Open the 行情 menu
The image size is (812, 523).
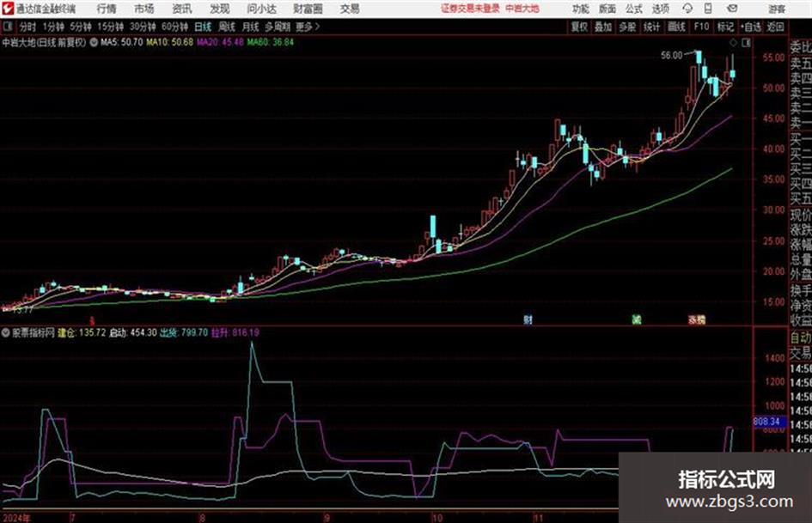tap(107, 9)
